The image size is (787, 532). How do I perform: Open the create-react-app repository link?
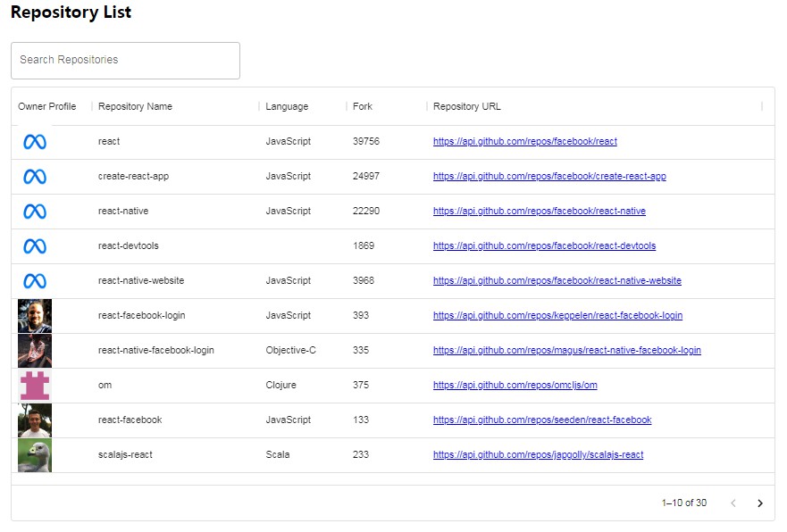(546, 176)
